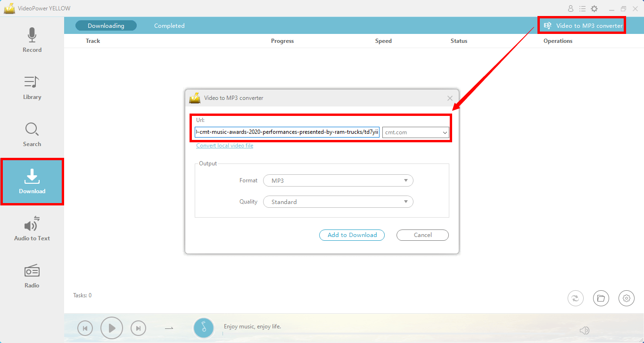Open the Search section
Viewport: 644px width, 343px height.
click(32, 135)
